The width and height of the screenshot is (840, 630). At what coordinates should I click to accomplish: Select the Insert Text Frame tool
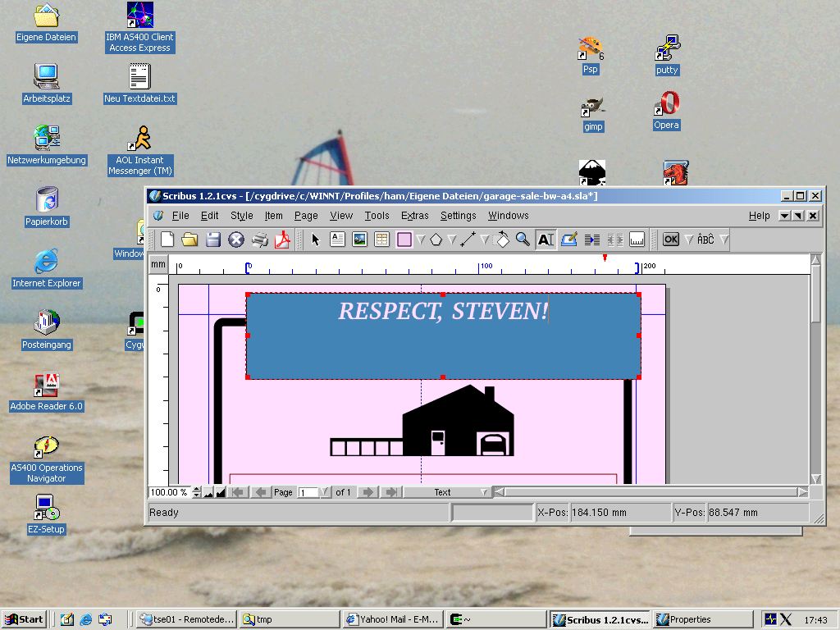(337, 240)
